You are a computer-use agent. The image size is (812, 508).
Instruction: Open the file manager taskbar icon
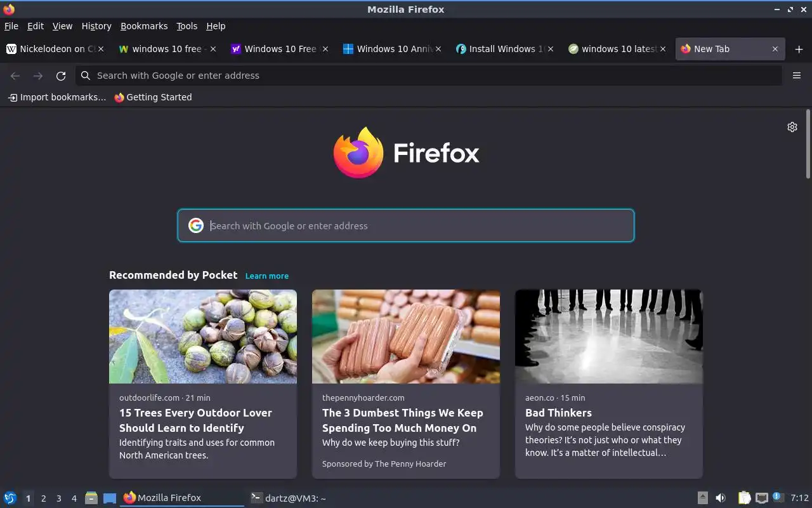(x=91, y=498)
